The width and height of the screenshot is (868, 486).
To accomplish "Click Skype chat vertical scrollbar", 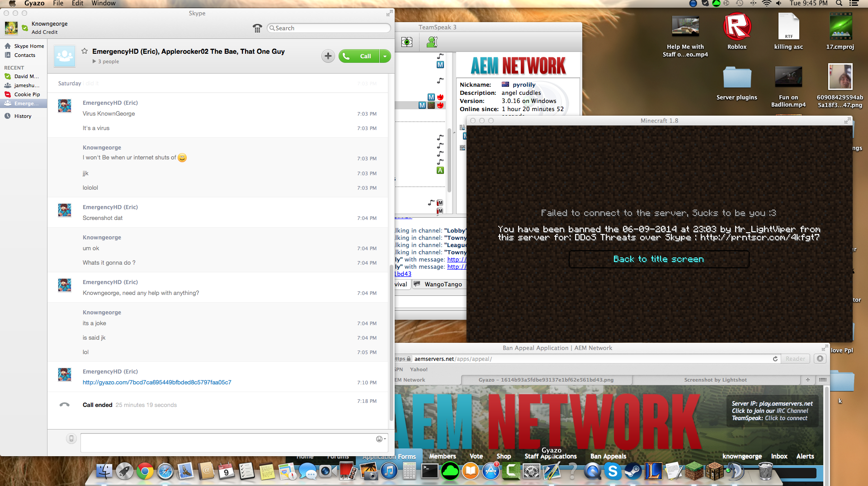I will click(392, 343).
